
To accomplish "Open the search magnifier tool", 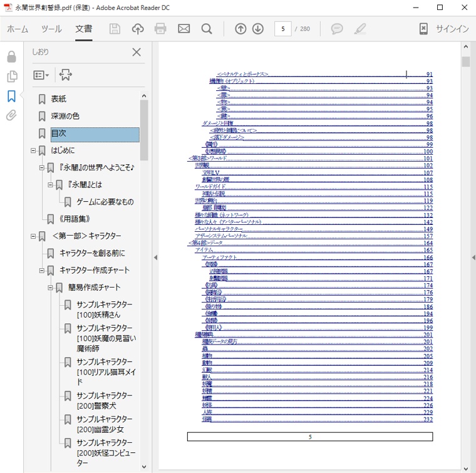I will coord(207,29).
